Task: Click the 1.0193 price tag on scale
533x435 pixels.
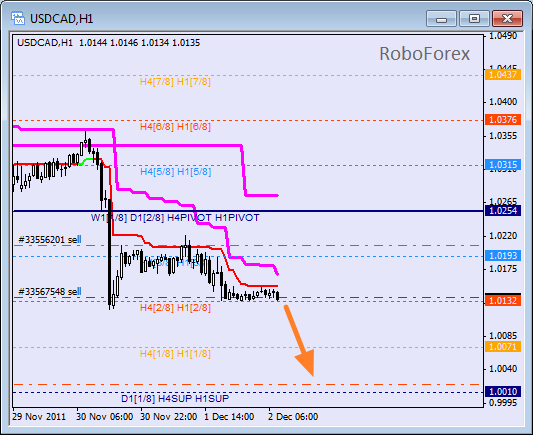Action: [x=503, y=256]
